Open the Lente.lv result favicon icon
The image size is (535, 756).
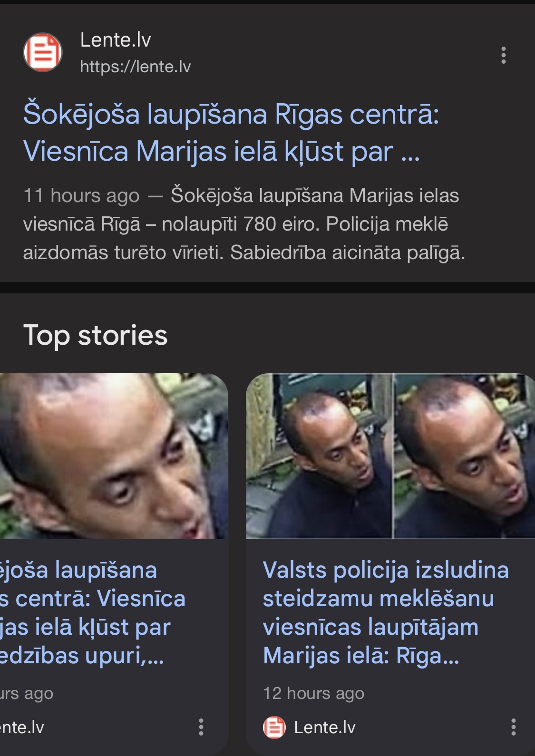(43, 52)
